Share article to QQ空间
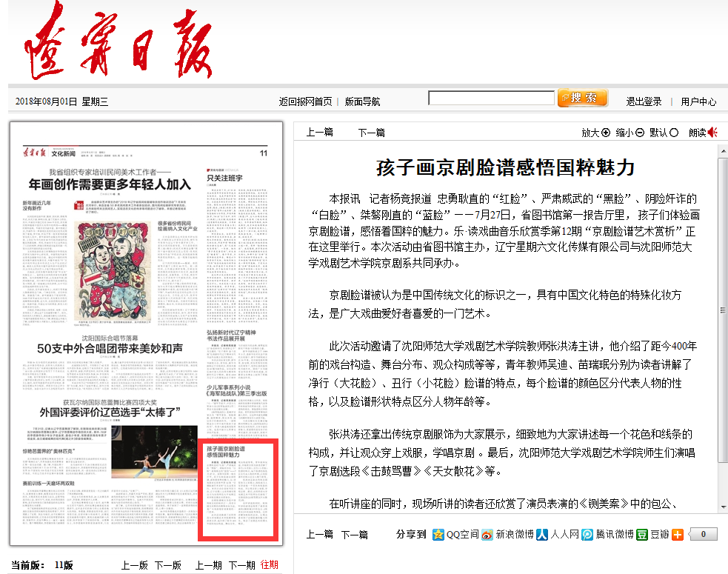Viewport: 728px width, 574px height. pyautogui.click(x=457, y=534)
